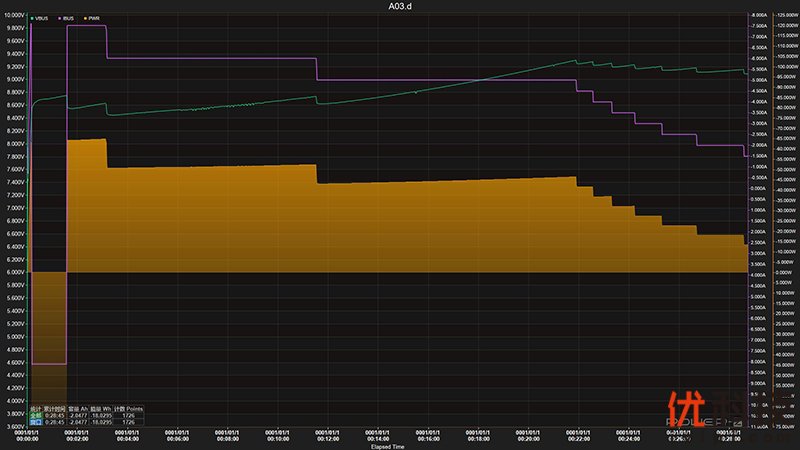The width and height of the screenshot is (800, 450).
Task: Click the 10.000V label on voltage axis
Action: point(14,15)
